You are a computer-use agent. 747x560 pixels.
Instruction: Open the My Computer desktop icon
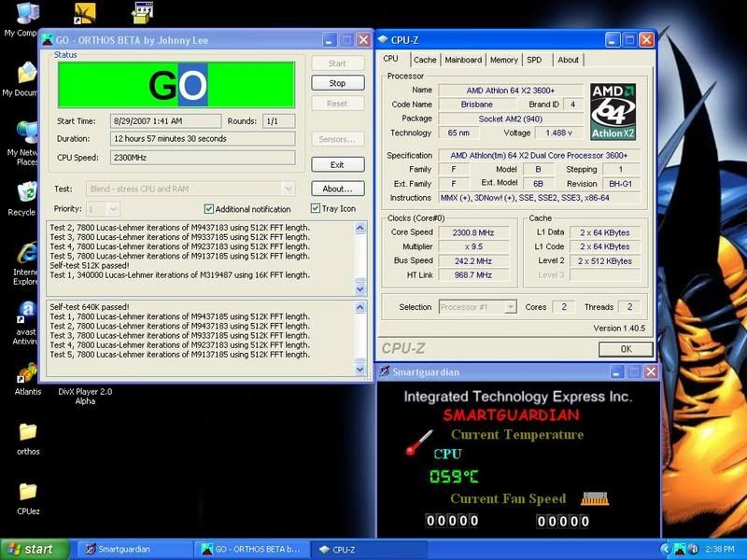click(27, 13)
